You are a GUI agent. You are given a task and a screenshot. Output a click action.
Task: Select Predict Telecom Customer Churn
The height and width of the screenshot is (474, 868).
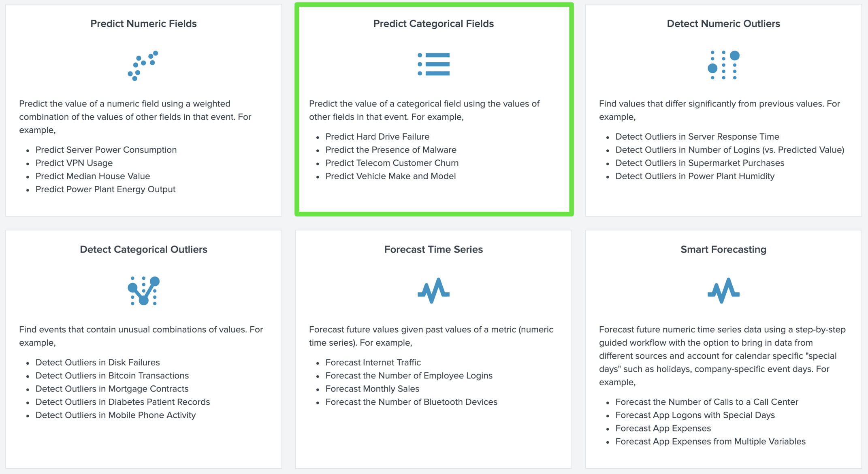pos(392,163)
